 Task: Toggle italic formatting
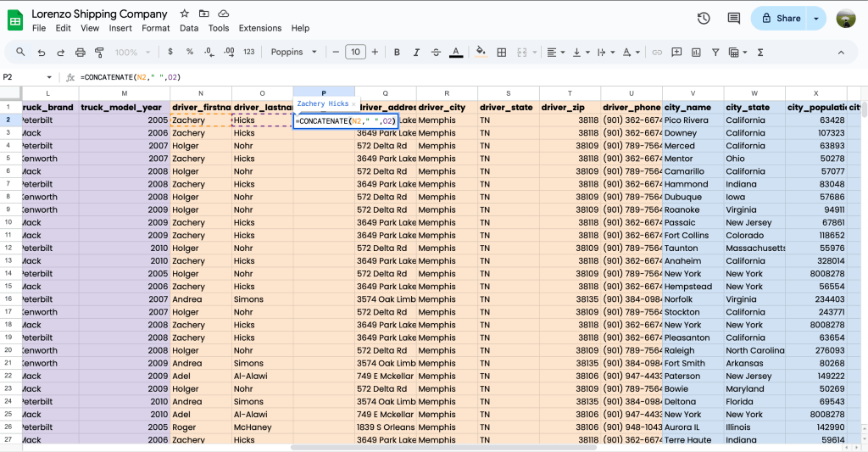(415, 53)
